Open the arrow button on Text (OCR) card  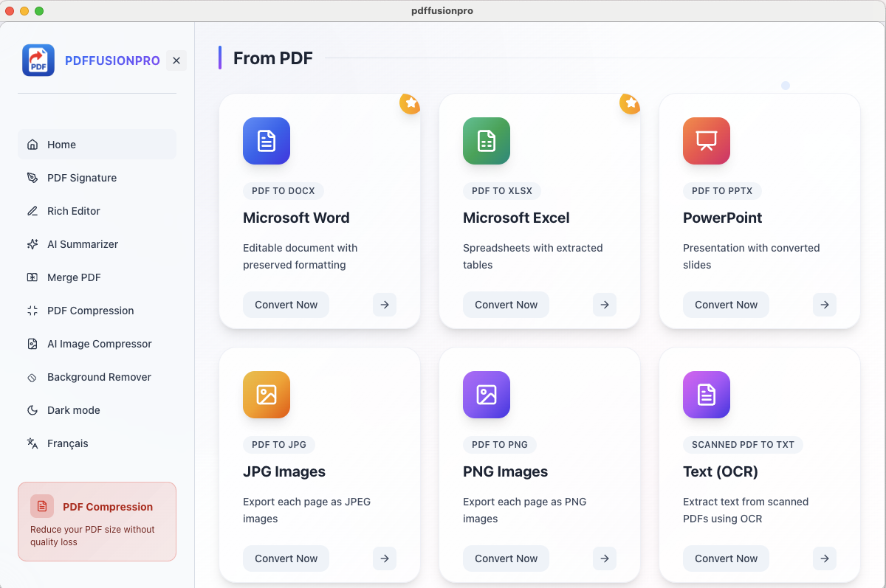pos(825,558)
